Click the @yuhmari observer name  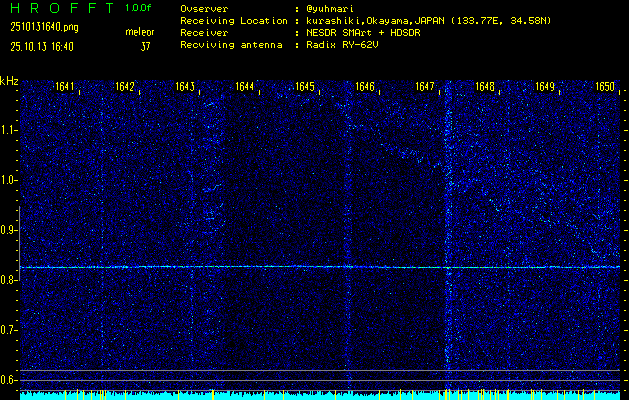coord(332,8)
